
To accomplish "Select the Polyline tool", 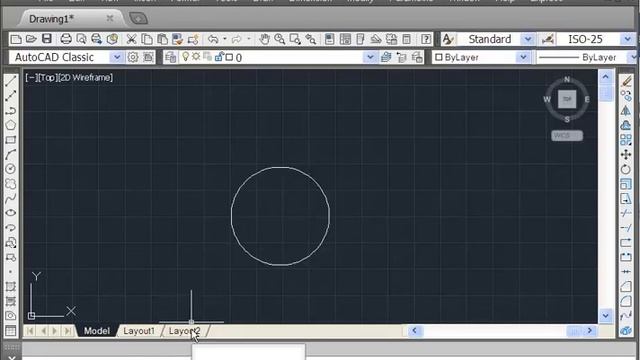I will 11,111.
